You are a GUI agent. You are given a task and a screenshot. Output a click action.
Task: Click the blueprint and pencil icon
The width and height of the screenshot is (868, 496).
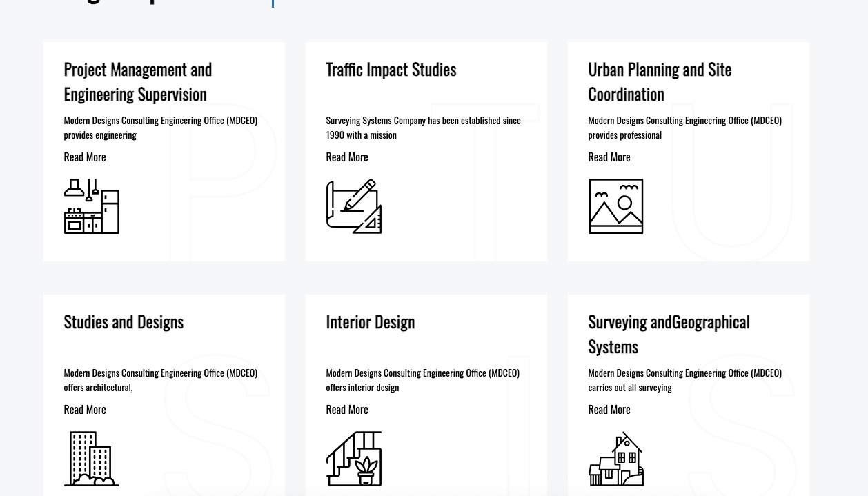[353, 206]
